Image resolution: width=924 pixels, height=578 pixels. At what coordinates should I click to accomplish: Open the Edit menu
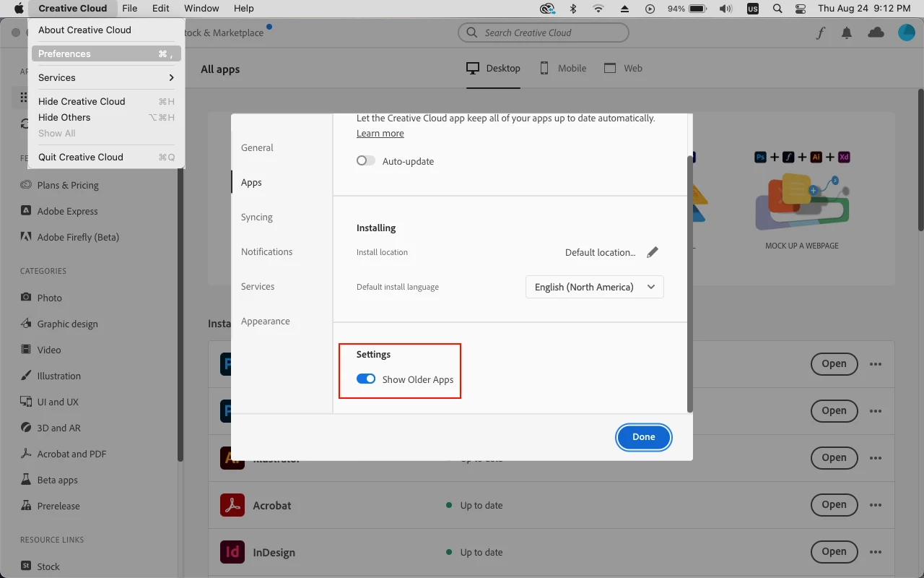pos(161,9)
